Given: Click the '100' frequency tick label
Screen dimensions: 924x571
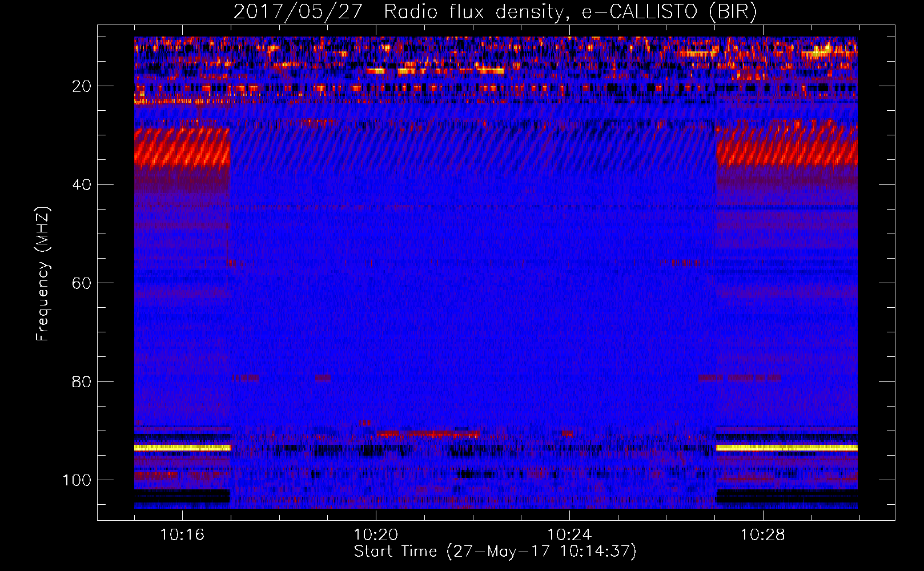Looking at the screenshot, I should coord(77,480).
